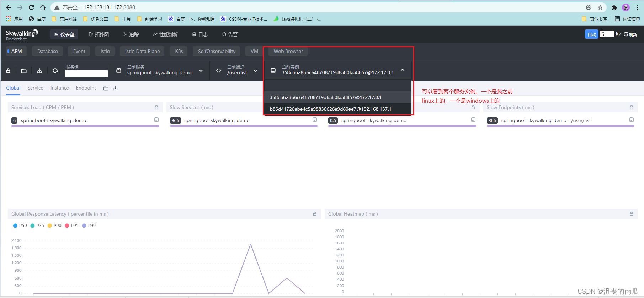The width and height of the screenshot is (644, 298).
Task: Go to browser home page icon
Action: [43, 7]
